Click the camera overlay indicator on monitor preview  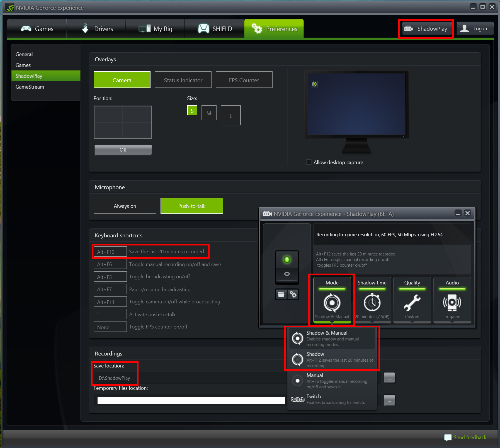tap(314, 84)
